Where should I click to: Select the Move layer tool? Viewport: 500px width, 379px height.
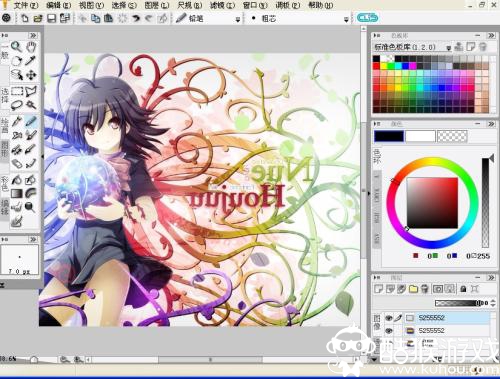point(31,75)
